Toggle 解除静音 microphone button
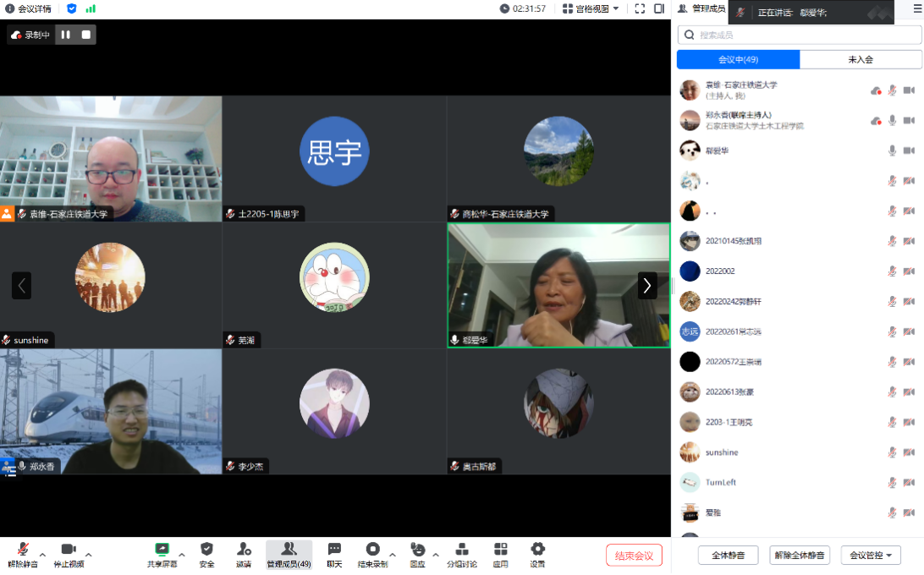The image size is (924, 575). tap(23, 554)
